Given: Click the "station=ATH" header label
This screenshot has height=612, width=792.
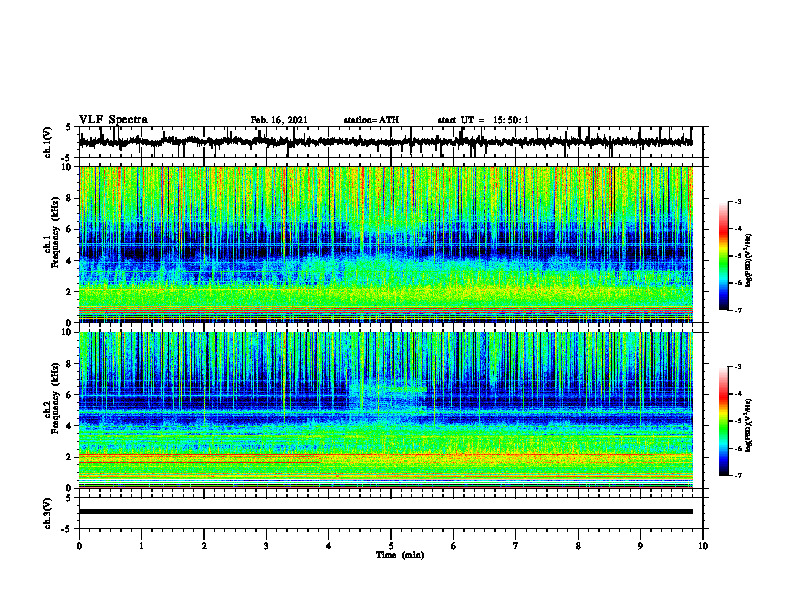Looking at the screenshot, I should (371, 120).
